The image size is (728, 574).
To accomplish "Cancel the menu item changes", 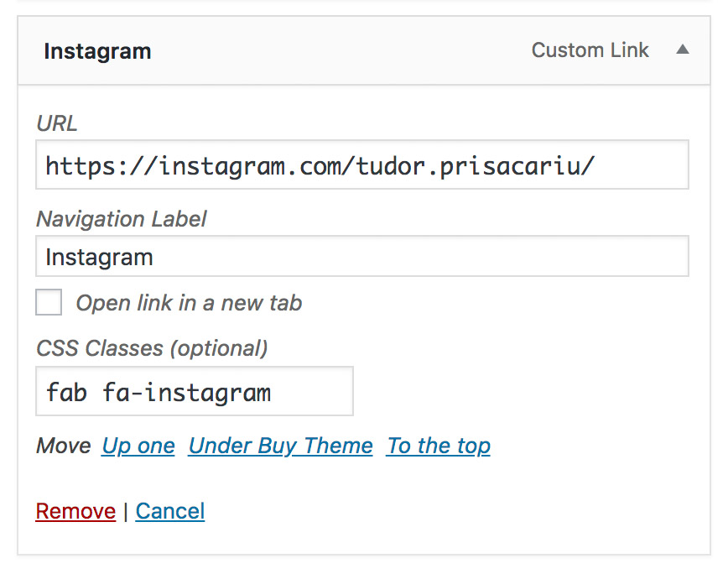I will [x=170, y=511].
